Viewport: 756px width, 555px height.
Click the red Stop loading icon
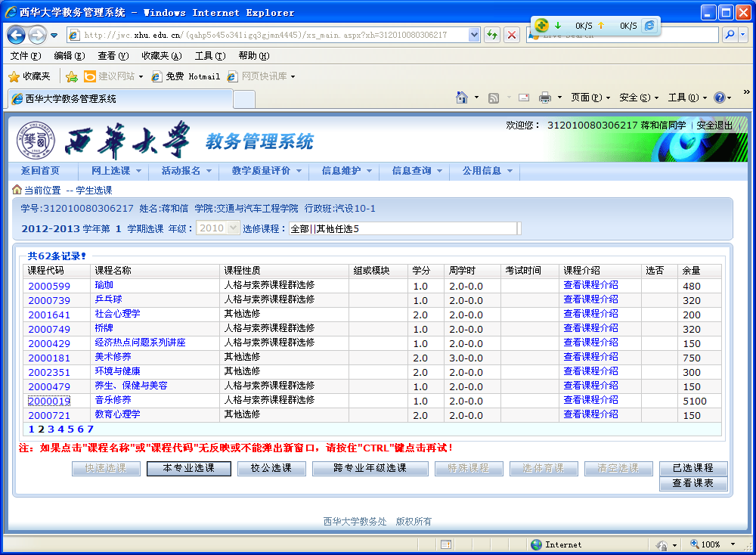512,35
